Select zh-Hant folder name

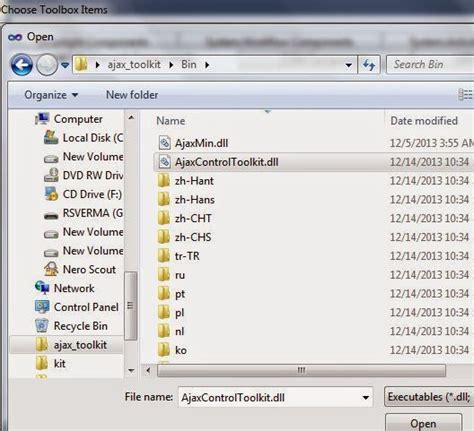pos(194,181)
